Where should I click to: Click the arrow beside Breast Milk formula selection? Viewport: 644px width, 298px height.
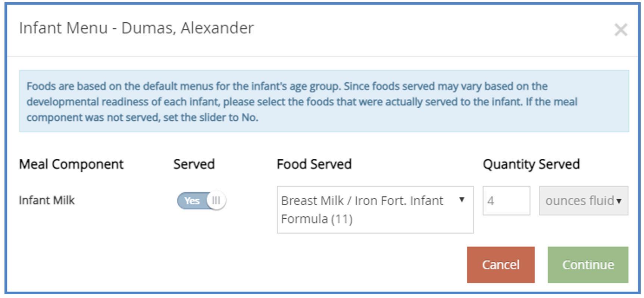coord(462,200)
